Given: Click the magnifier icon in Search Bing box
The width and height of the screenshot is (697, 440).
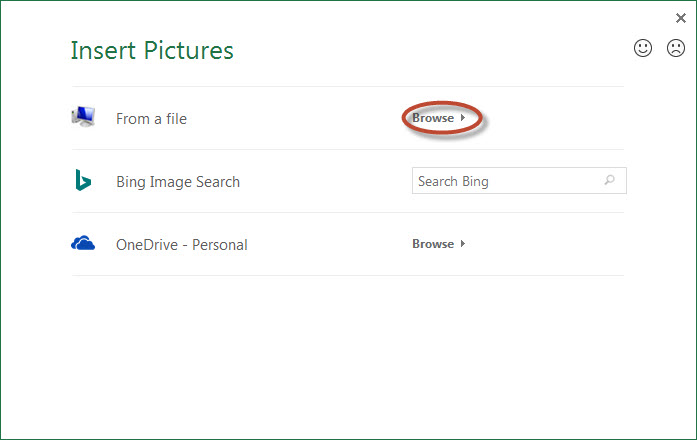Looking at the screenshot, I should (x=610, y=181).
